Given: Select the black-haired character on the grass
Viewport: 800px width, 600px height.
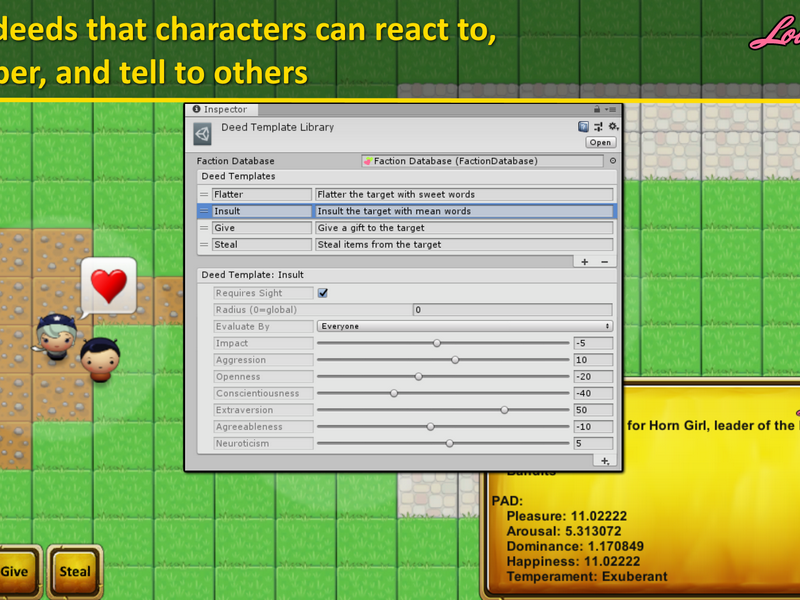Looking at the screenshot, I should [101, 360].
